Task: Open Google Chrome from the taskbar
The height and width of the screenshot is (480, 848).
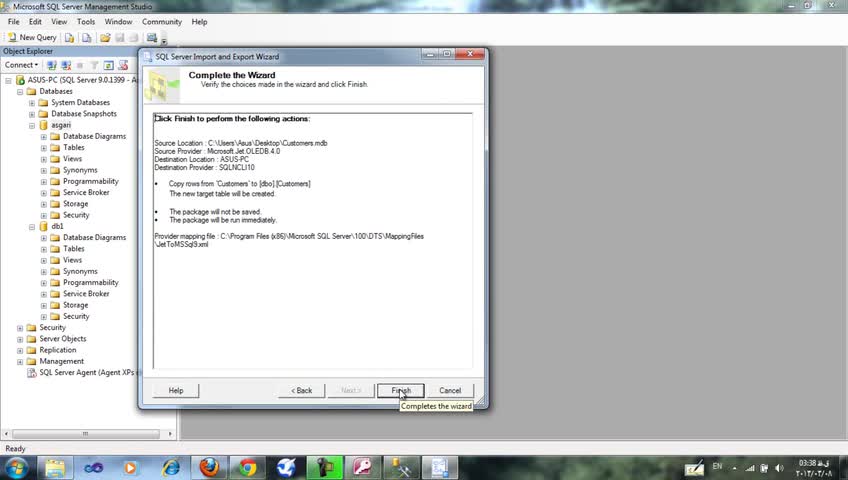Action: tap(248, 468)
